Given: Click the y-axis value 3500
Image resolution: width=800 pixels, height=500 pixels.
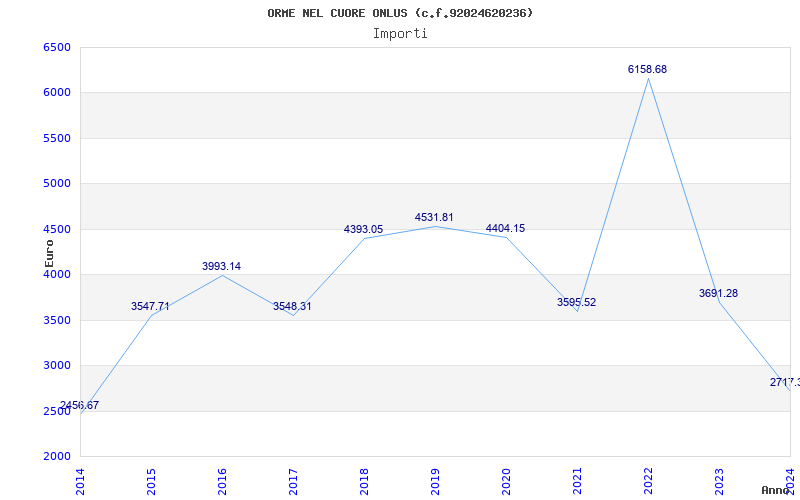Looking at the screenshot, I should pyautogui.click(x=57, y=320).
